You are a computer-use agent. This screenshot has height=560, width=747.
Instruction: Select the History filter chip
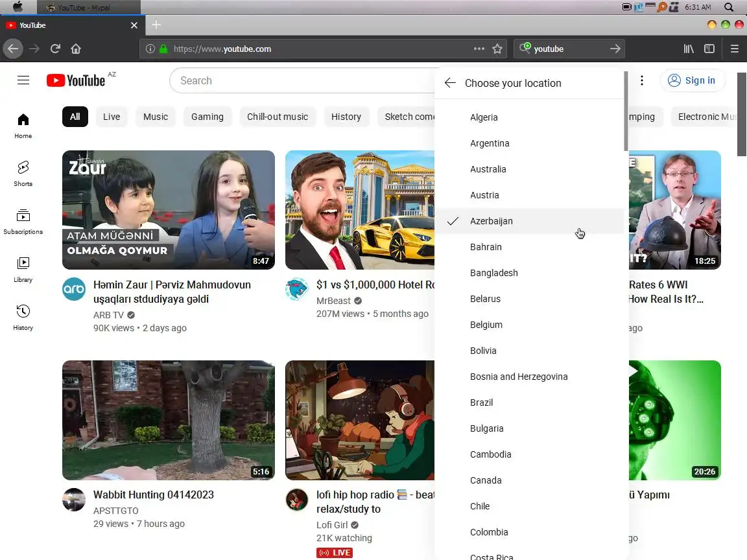346,117
